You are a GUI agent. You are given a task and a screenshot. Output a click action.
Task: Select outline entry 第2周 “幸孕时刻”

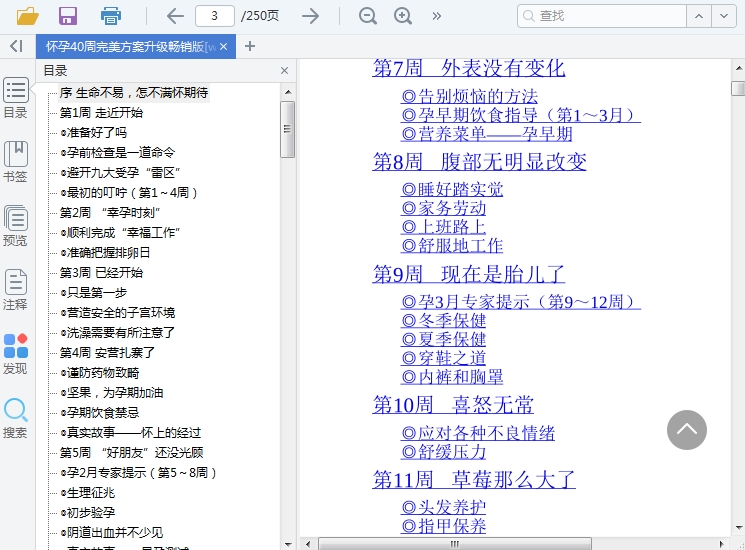point(110,212)
